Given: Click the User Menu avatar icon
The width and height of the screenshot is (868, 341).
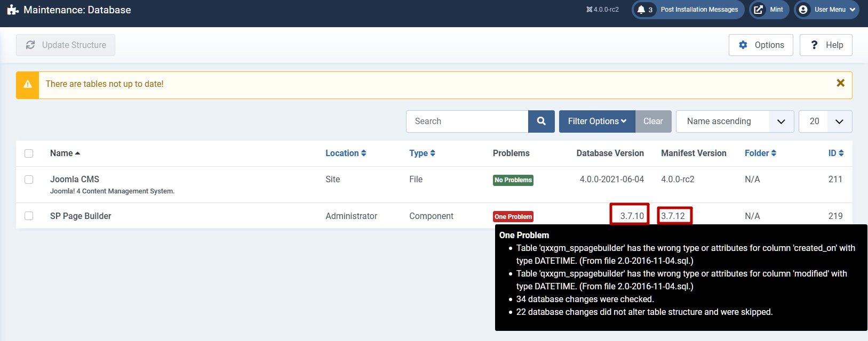Looking at the screenshot, I should 803,10.
